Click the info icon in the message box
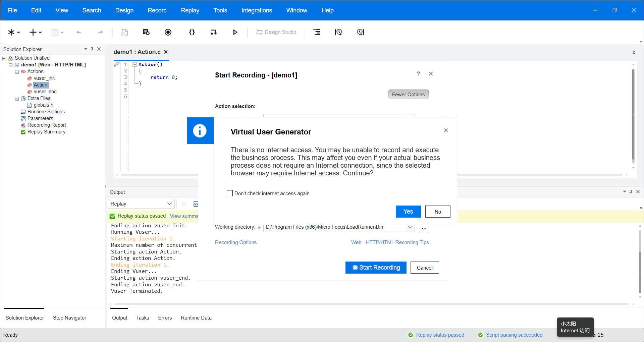 (200, 130)
